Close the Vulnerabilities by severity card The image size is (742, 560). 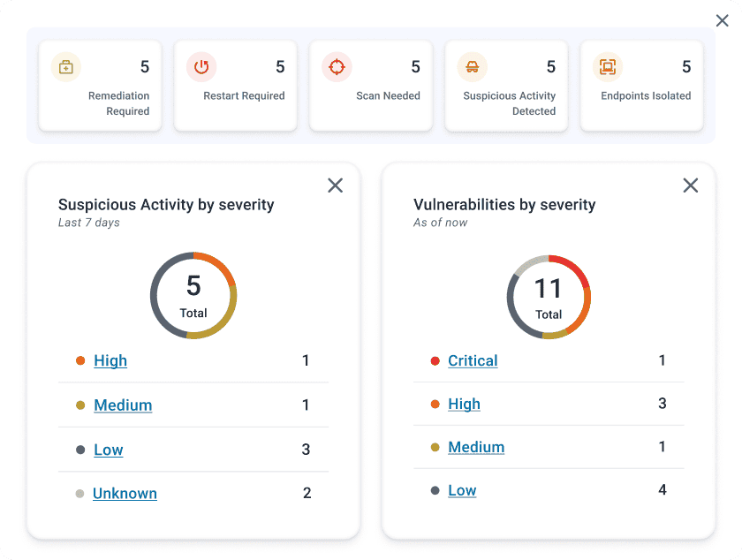pyautogui.click(x=691, y=185)
